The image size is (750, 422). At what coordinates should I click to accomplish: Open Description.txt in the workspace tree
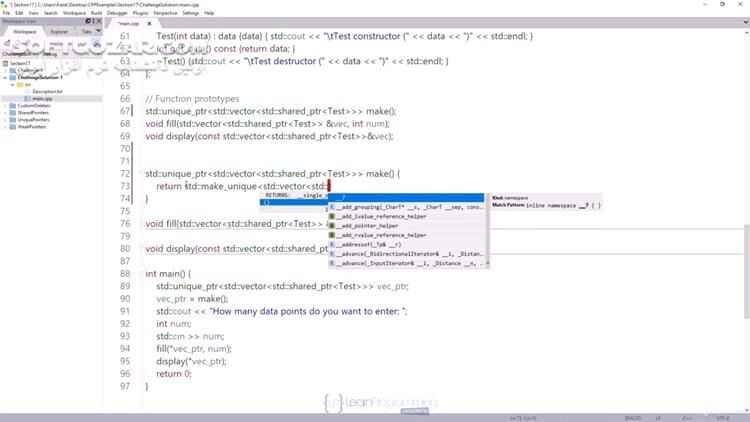[47, 91]
